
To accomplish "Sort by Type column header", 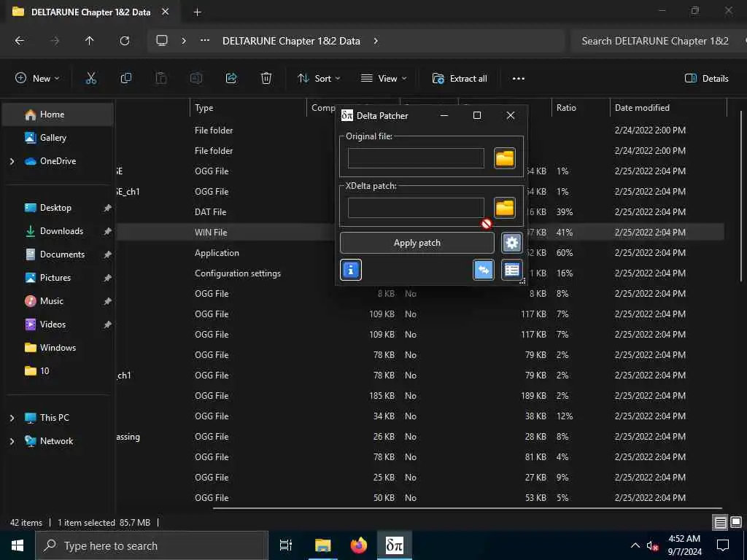I will [x=248, y=108].
